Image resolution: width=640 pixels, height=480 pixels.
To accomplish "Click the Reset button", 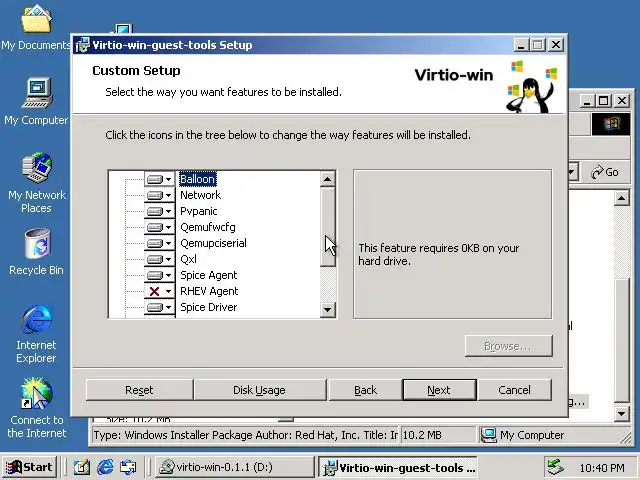I will pos(139,390).
